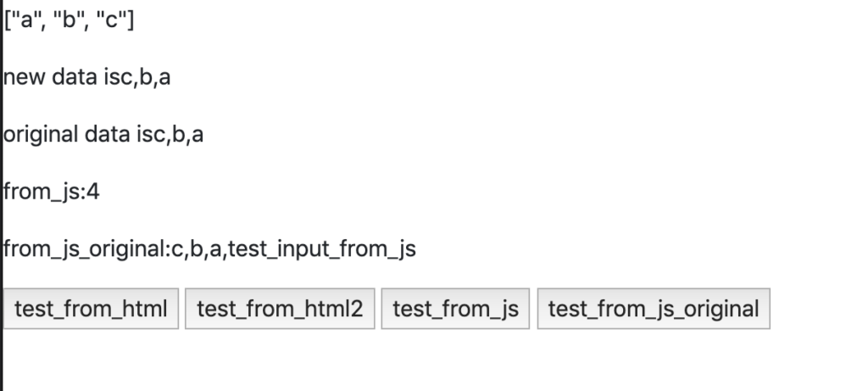
Task: Click the word test_input_from_js in output
Action: coord(321,249)
